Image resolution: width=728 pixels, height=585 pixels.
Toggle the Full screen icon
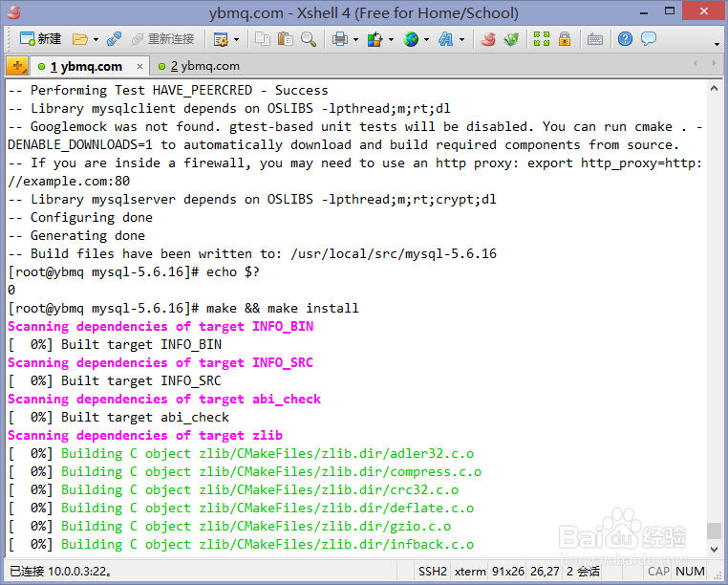[542, 39]
